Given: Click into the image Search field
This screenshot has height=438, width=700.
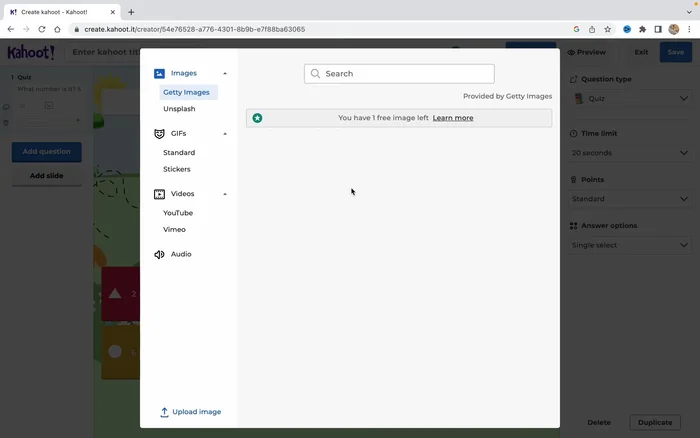Looking at the screenshot, I should (x=405, y=74).
